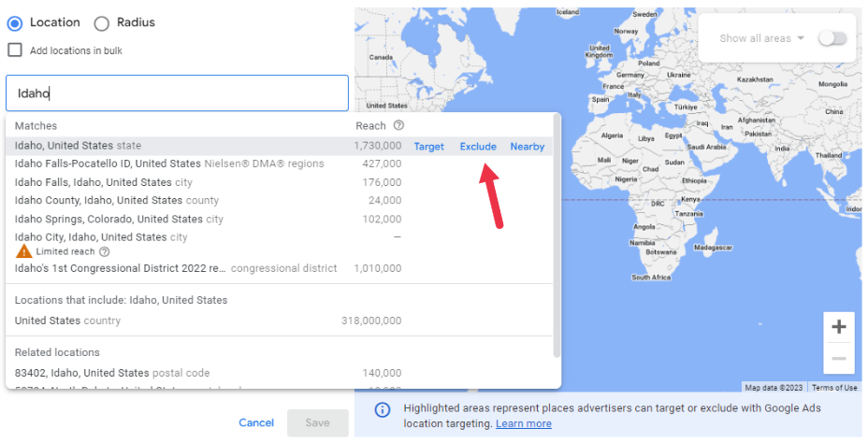
Task: Open the Limited reach help icon
Action: tap(104, 251)
